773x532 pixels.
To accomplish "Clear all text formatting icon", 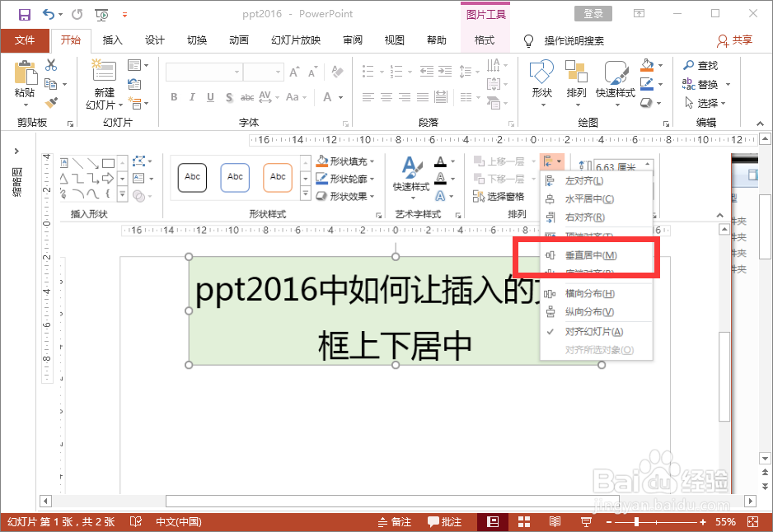I will coord(337,72).
